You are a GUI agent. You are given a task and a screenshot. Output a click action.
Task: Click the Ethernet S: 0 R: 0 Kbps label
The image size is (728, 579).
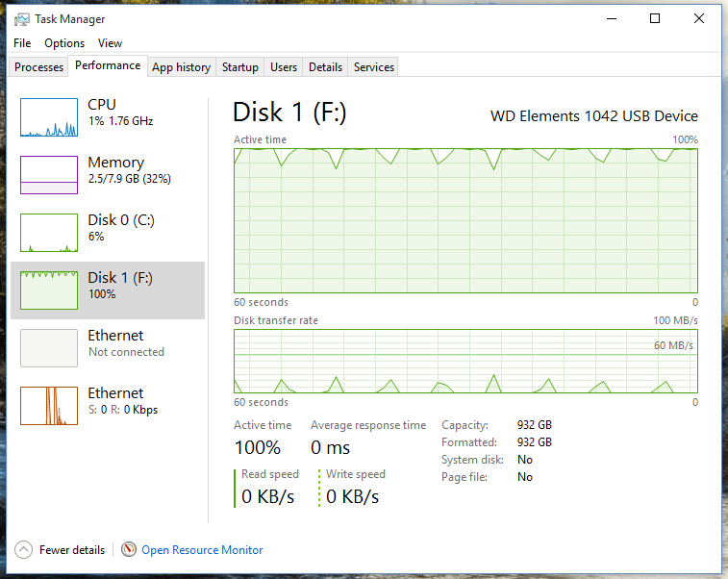(x=123, y=401)
